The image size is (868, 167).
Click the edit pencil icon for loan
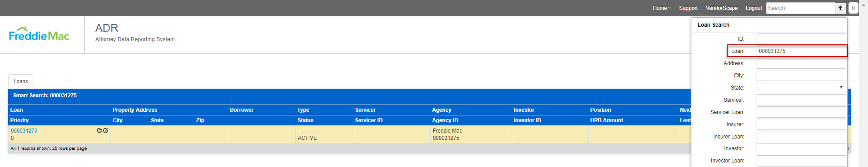click(x=106, y=130)
